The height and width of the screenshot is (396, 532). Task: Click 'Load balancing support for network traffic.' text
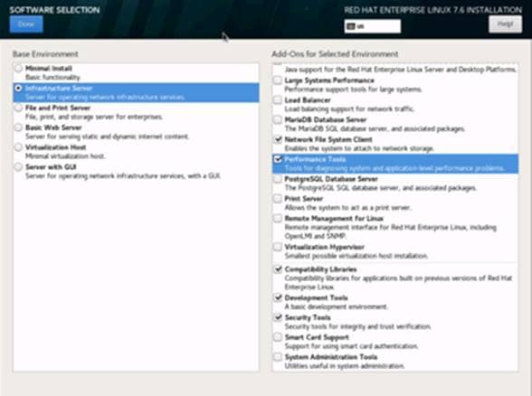coord(349,109)
